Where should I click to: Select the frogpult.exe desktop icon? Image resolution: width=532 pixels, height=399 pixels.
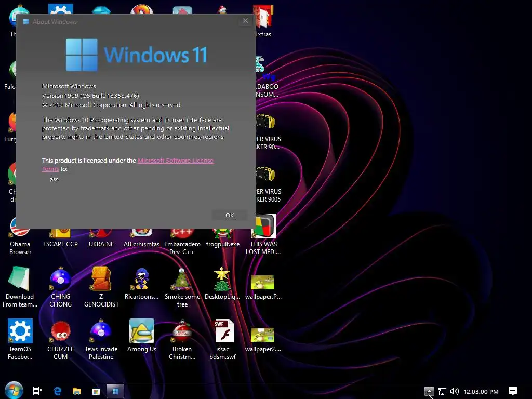coord(222,237)
